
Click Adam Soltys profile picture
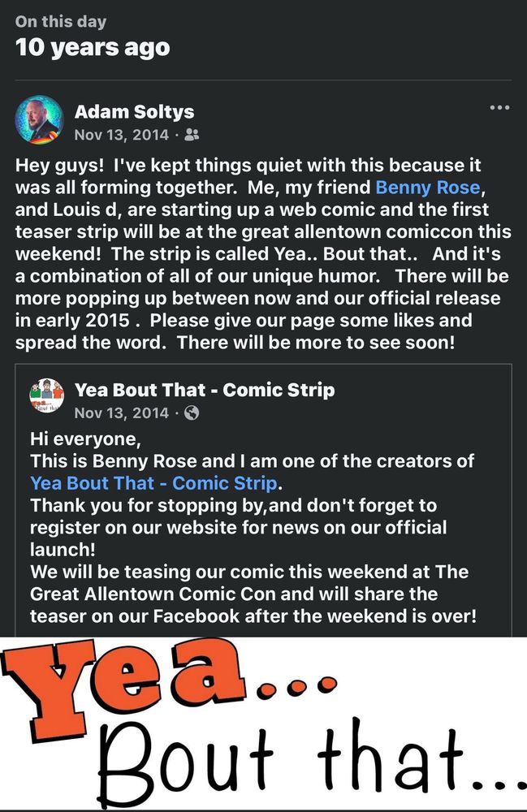39,119
